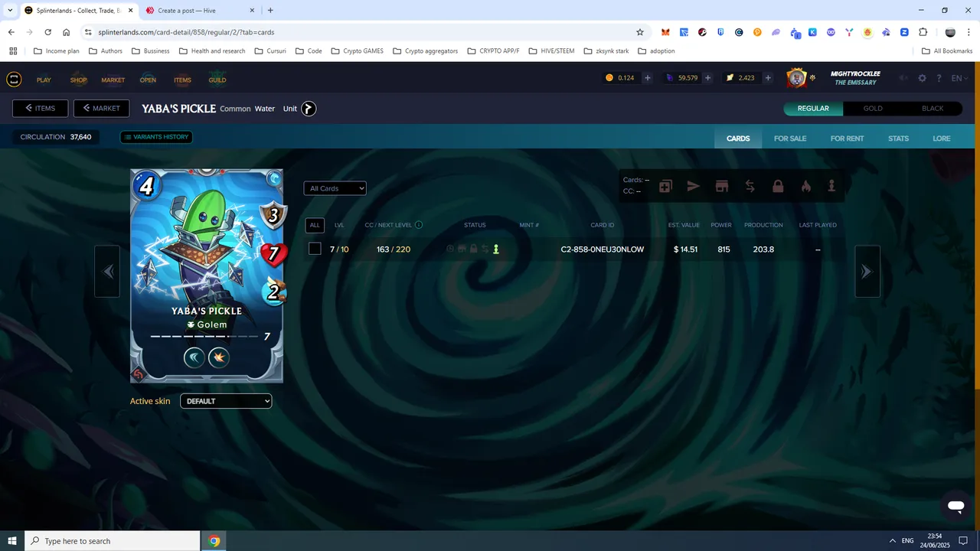Open the Crypto GAMES bookmark folder
Viewport: 980px width, 551px height.
[357, 51]
